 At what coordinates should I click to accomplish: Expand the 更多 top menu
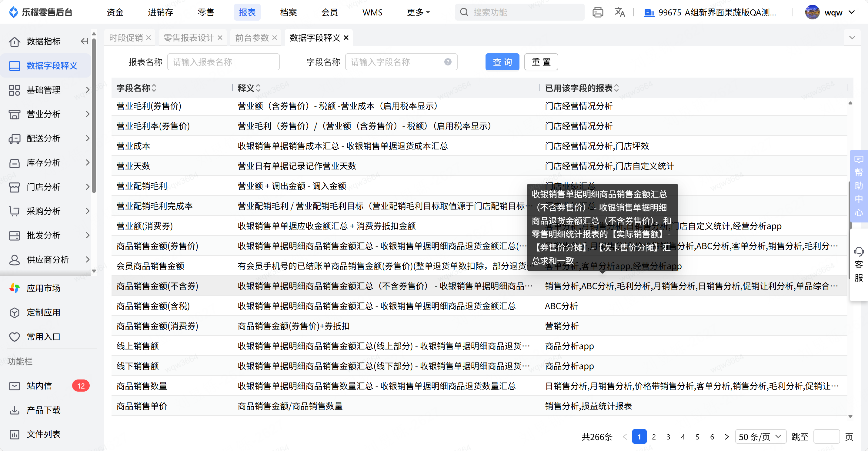pyautogui.click(x=418, y=12)
